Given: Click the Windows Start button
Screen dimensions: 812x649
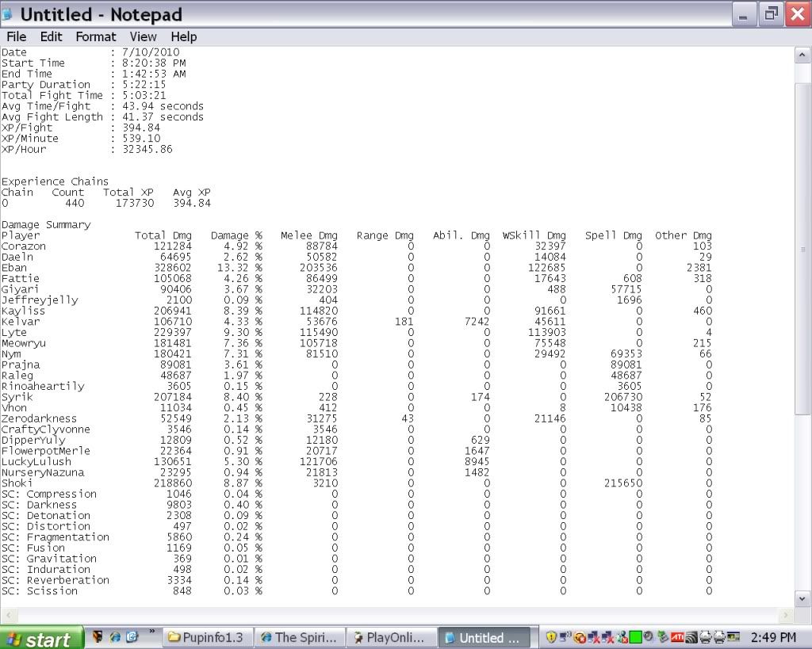Looking at the screenshot, I should pos(41,638).
